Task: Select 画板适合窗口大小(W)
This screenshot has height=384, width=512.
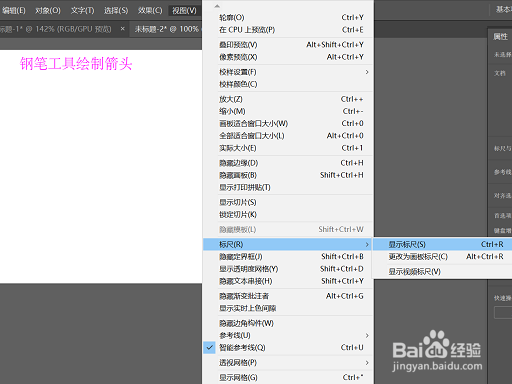Action: [288, 123]
